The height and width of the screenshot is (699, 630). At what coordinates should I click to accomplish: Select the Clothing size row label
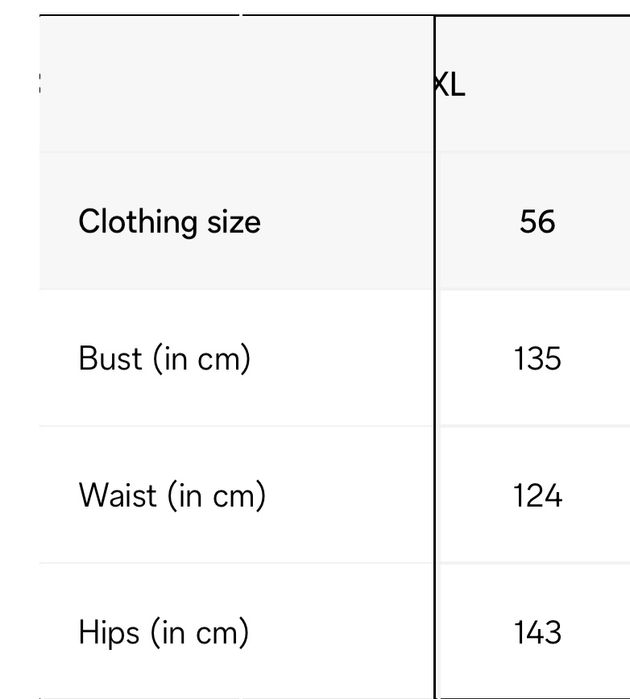tap(169, 221)
